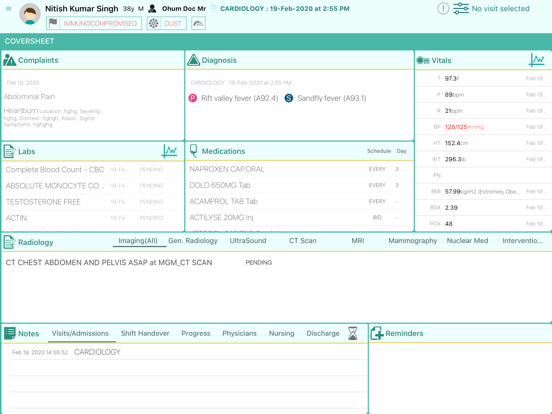The height and width of the screenshot is (414, 552).
Task: Click the dust allergy snowflake icon
Action: pyautogui.click(x=153, y=24)
